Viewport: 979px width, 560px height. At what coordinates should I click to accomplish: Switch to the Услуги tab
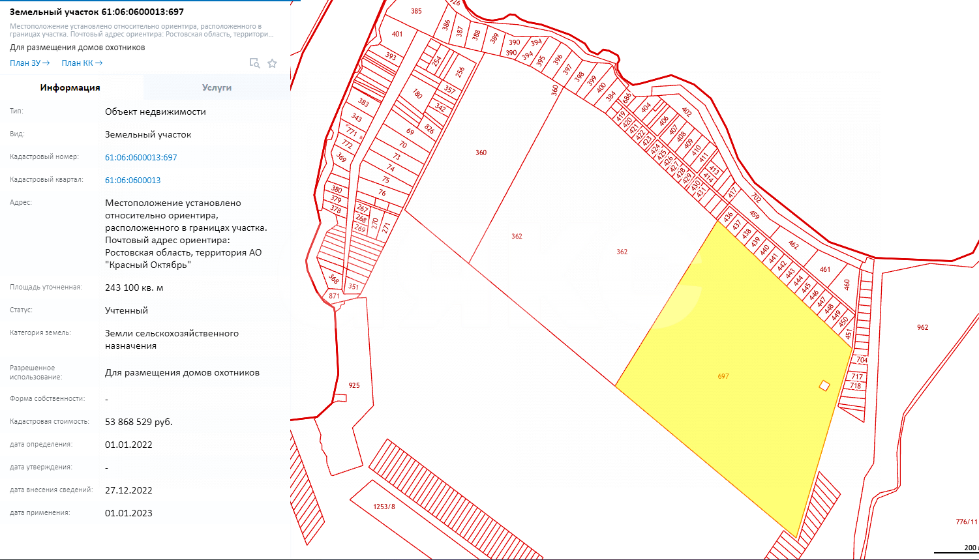(217, 87)
